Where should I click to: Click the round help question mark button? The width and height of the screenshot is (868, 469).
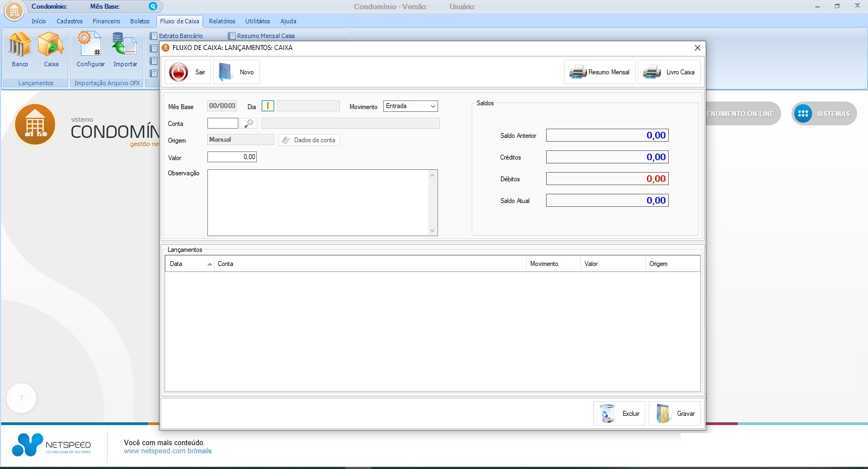coord(22,398)
